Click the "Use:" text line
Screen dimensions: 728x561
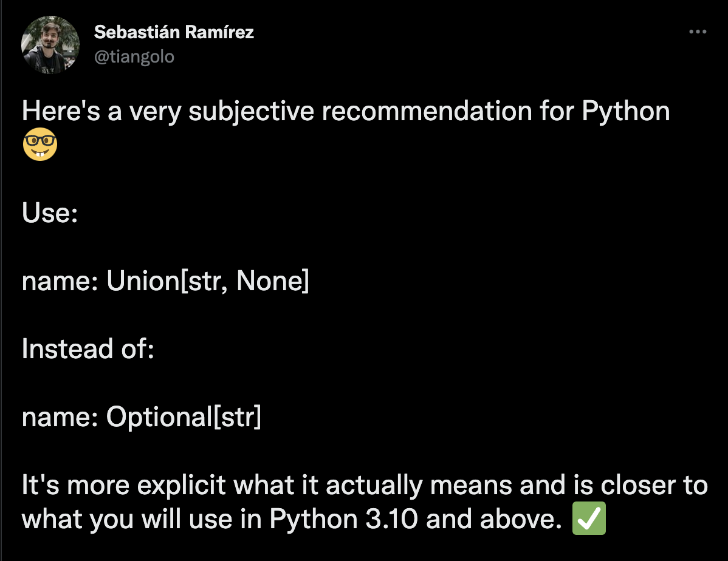click(50, 213)
